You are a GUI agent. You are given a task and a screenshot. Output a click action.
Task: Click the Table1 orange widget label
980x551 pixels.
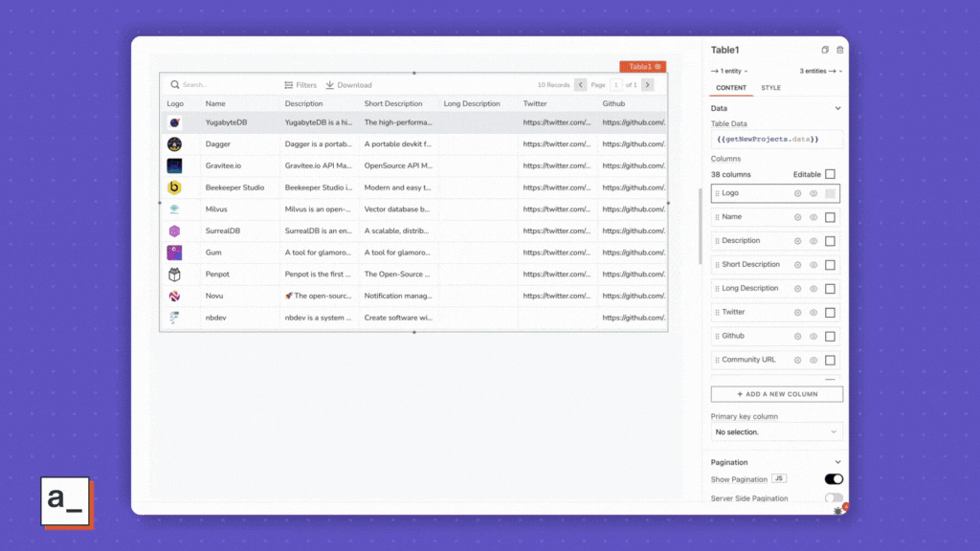click(x=642, y=66)
